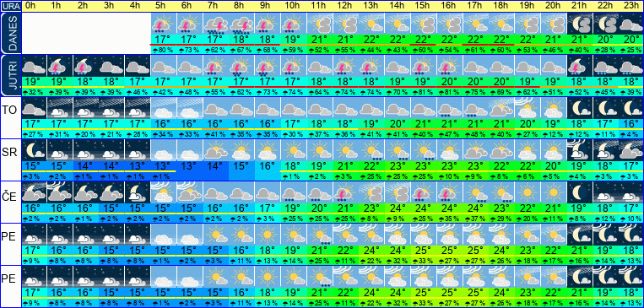Select the SR day row label
The height and width of the screenshot is (308, 644).
click(8, 152)
